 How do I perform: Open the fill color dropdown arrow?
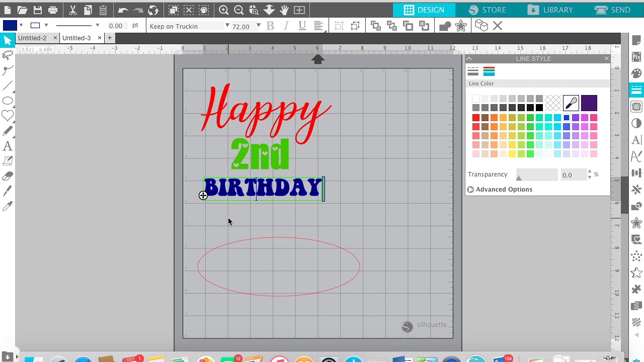coord(21,25)
